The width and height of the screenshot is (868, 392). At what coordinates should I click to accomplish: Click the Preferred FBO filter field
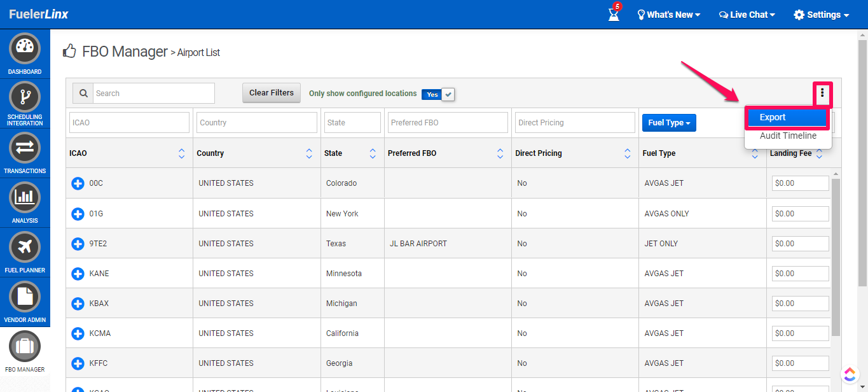coord(448,123)
